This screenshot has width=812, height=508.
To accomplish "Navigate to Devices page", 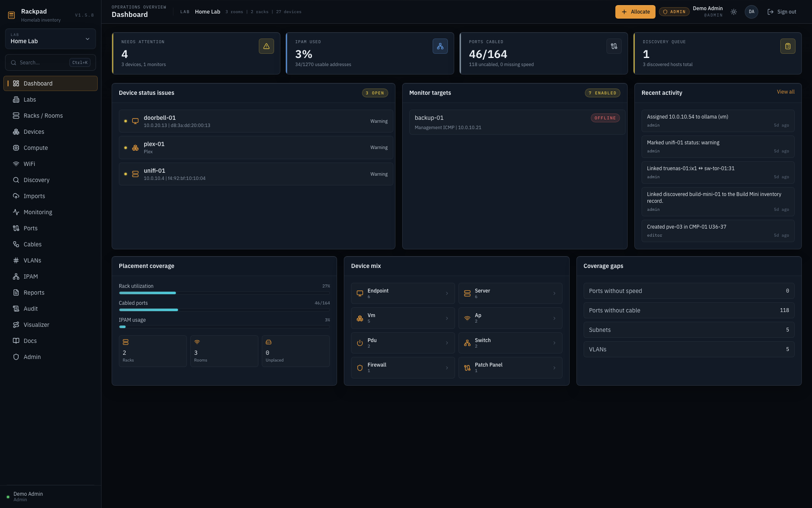I will coord(50,132).
